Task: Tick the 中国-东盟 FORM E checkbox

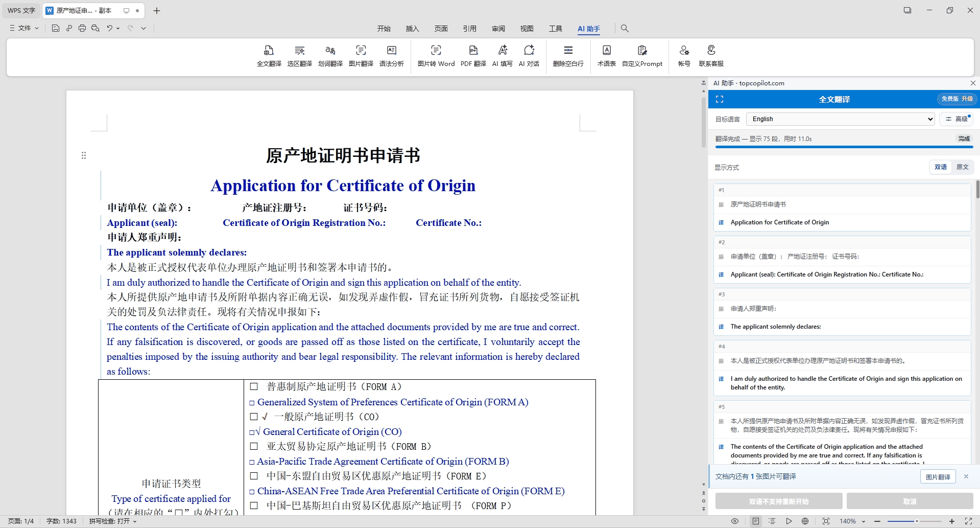Action: [x=254, y=476]
